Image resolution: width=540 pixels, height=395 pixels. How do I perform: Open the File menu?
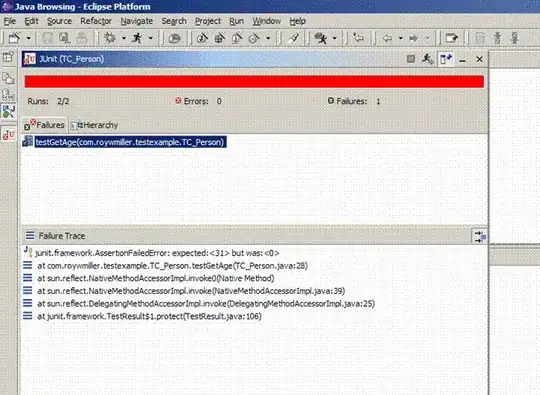coord(10,21)
